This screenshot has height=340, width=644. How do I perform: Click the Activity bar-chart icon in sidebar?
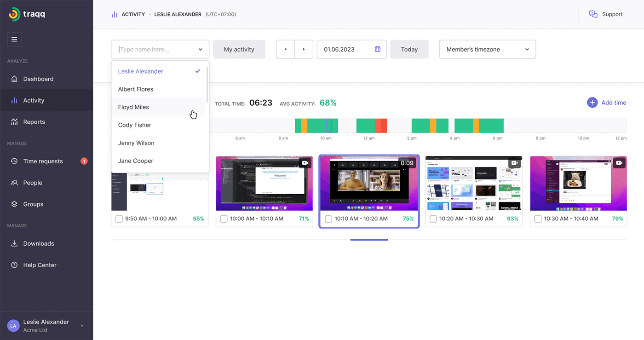pyautogui.click(x=14, y=100)
